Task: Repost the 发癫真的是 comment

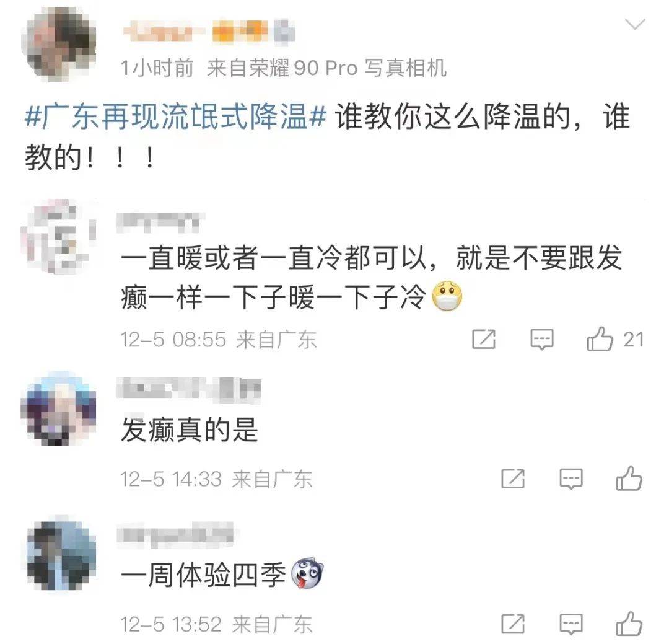Action: pos(513,479)
